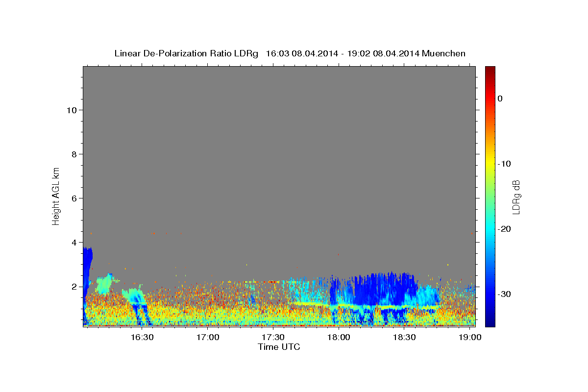Click the 'Height AGL km' y-axis label
The height and width of the screenshot is (392, 588).
click(x=56, y=196)
